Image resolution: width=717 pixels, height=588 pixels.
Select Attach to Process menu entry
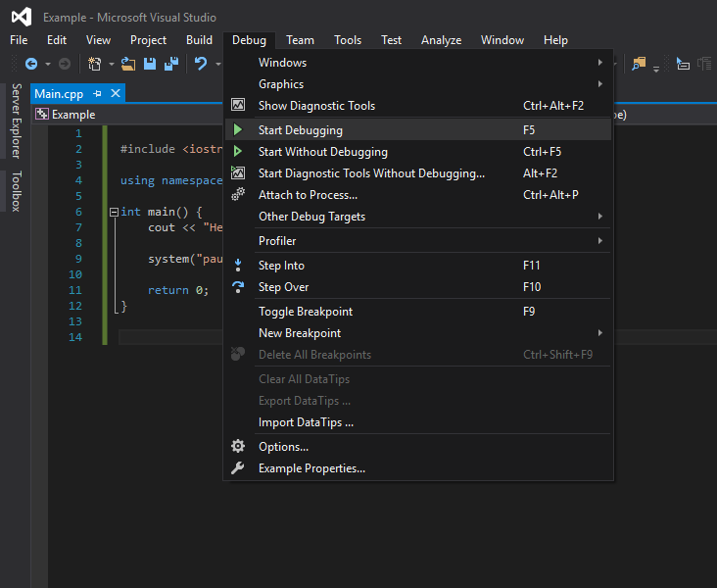tap(418, 194)
